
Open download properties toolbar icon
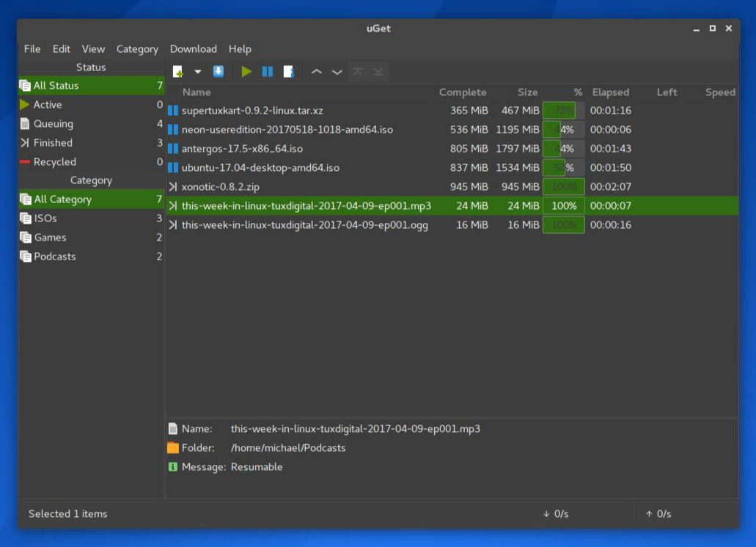(289, 72)
